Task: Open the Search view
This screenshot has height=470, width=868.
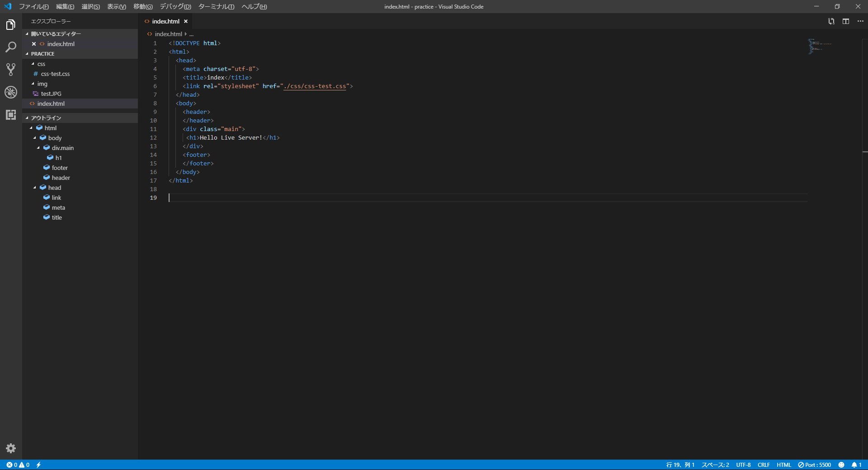Action: coord(11,47)
